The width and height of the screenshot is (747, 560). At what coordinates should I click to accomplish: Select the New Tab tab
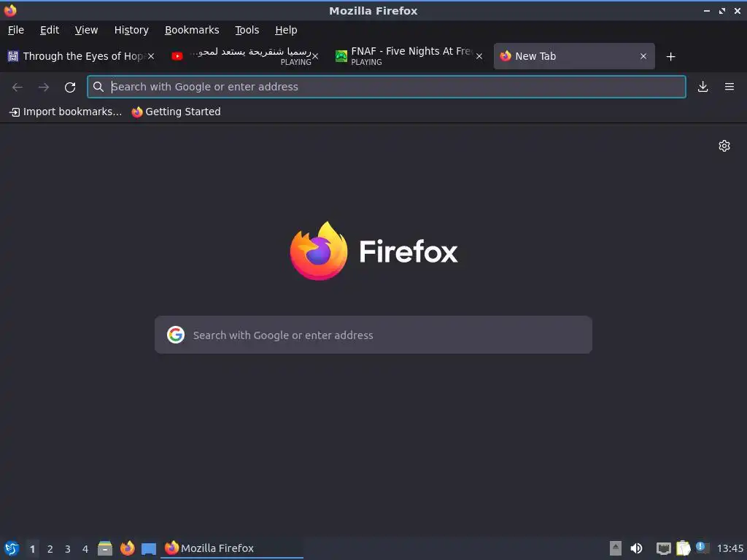[574, 56]
